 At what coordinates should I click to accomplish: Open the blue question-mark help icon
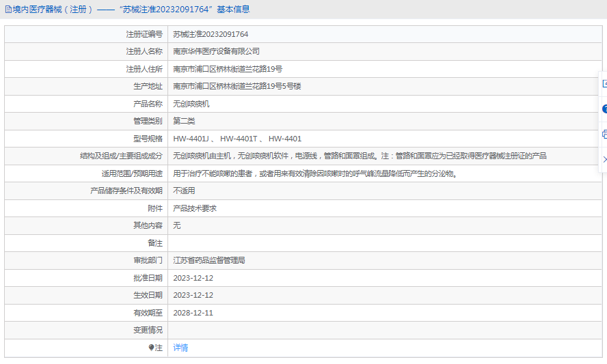click(x=605, y=109)
